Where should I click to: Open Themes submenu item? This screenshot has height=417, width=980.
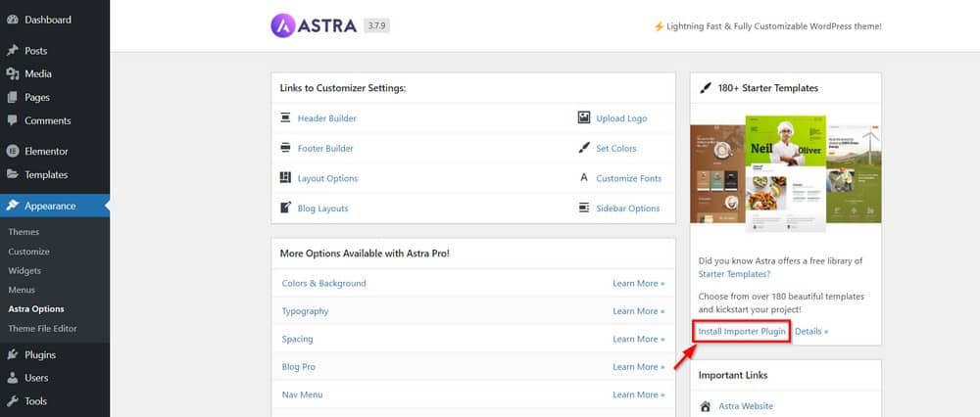(x=24, y=232)
